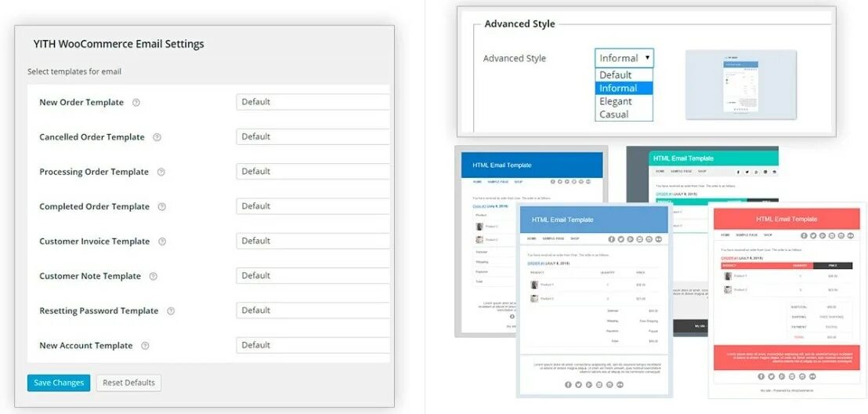Open ORDER #1 link in red template
This screenshot has width=868, height=414.
[x=729, y=258]
